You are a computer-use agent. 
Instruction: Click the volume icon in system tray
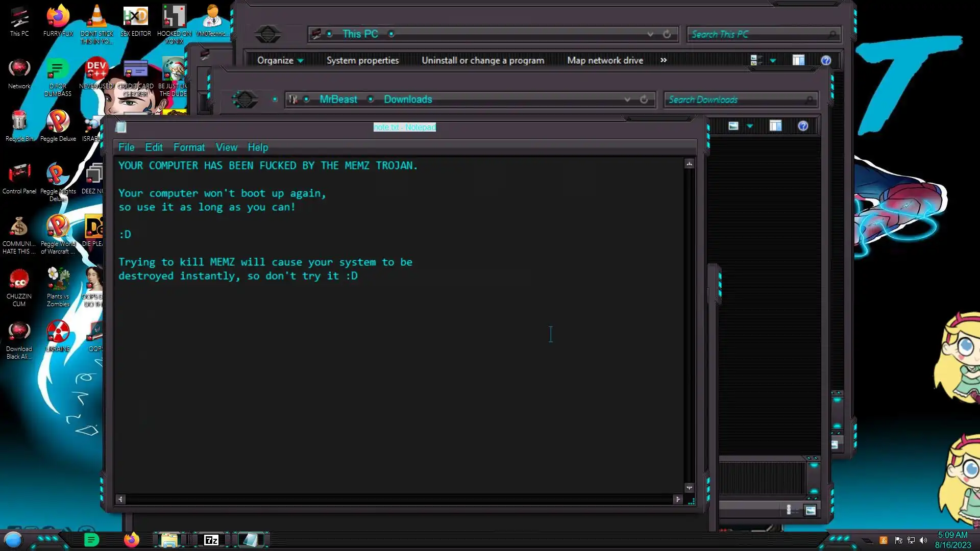[x=923, y=540]
